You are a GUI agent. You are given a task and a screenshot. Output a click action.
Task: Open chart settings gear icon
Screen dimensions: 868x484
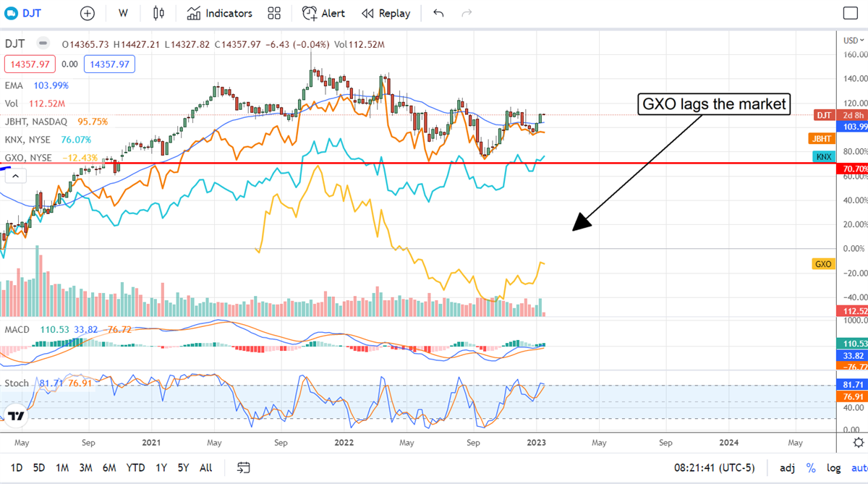pos(858,442)
